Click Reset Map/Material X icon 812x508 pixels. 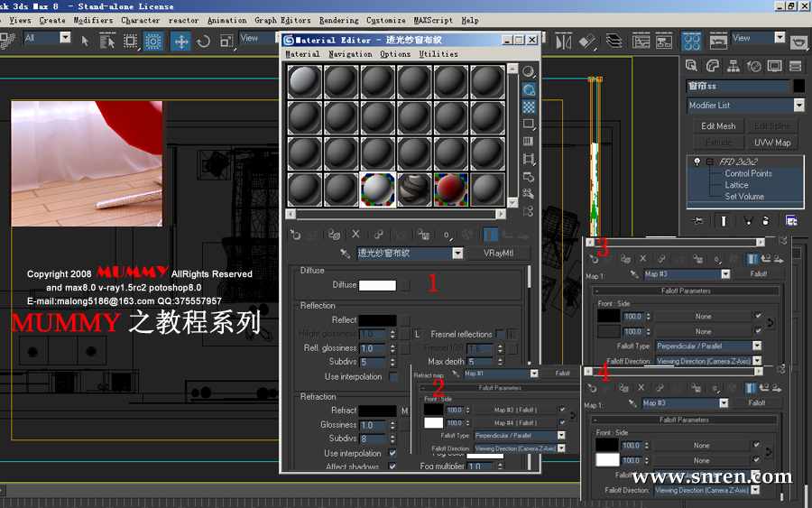pyautogui.click(x=355, y=234)
